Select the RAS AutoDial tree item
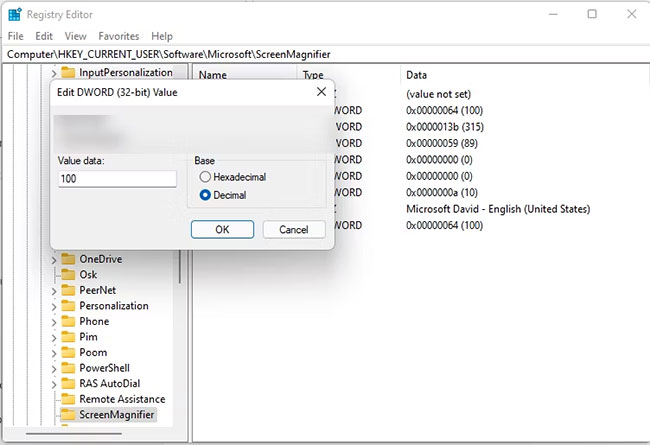650x445 pixels. [109, 384]
